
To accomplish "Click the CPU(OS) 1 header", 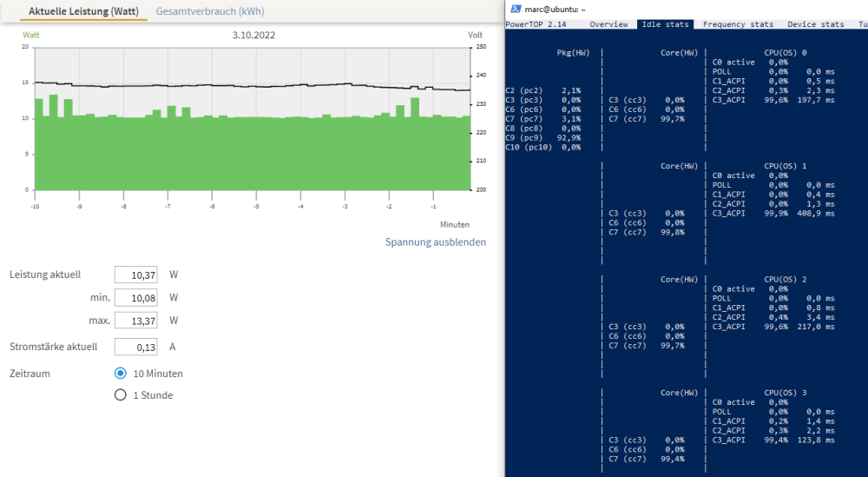I will coord(785,166).
